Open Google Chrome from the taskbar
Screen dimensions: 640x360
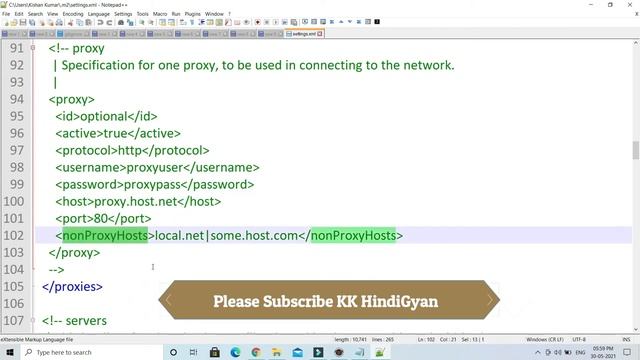pyautogui.click(x=256, y=352)
